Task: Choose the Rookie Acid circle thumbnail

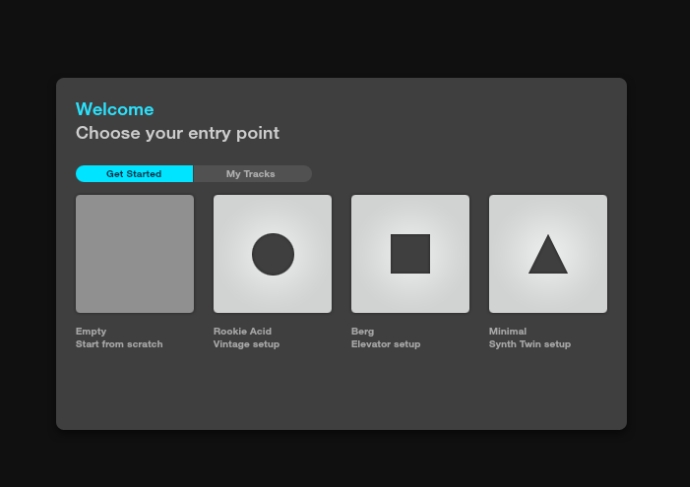Action: (272, 254)
